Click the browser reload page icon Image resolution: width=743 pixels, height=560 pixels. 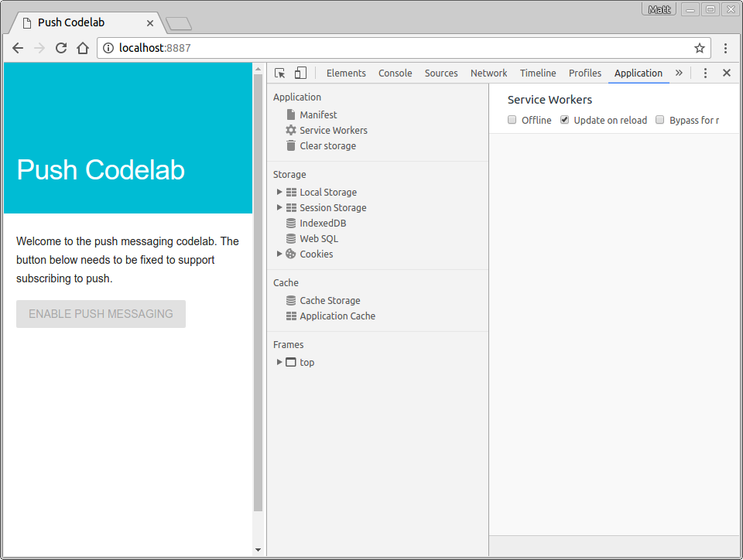tap(61, 47)
